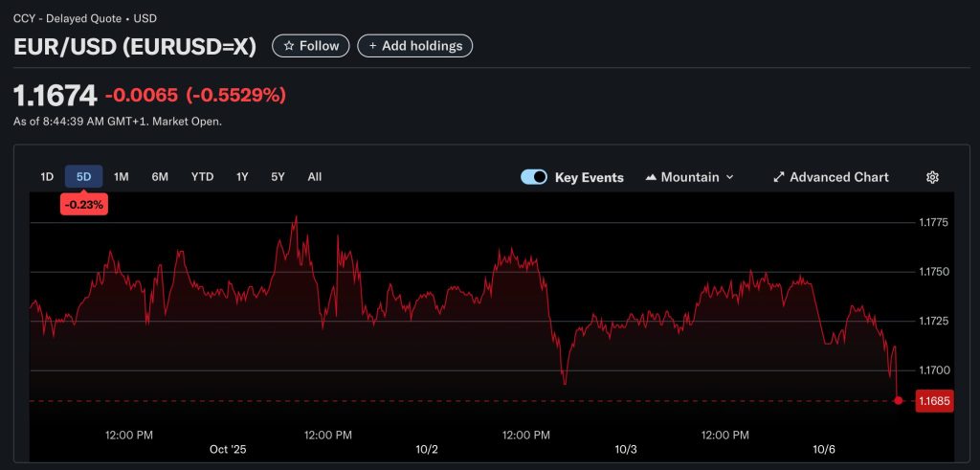Click the Mountain chart type icon
Screen dimensions: 980x470
click(x=652, y=177)
